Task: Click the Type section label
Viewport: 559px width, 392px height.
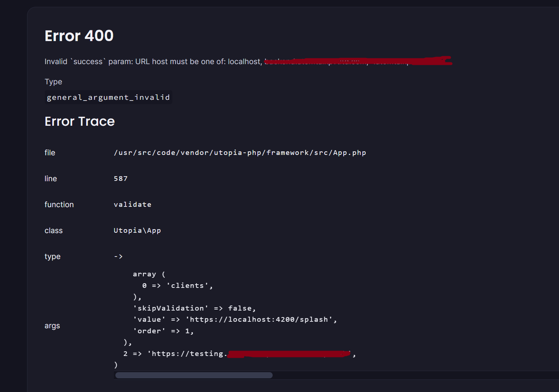Action: [53, 81]
